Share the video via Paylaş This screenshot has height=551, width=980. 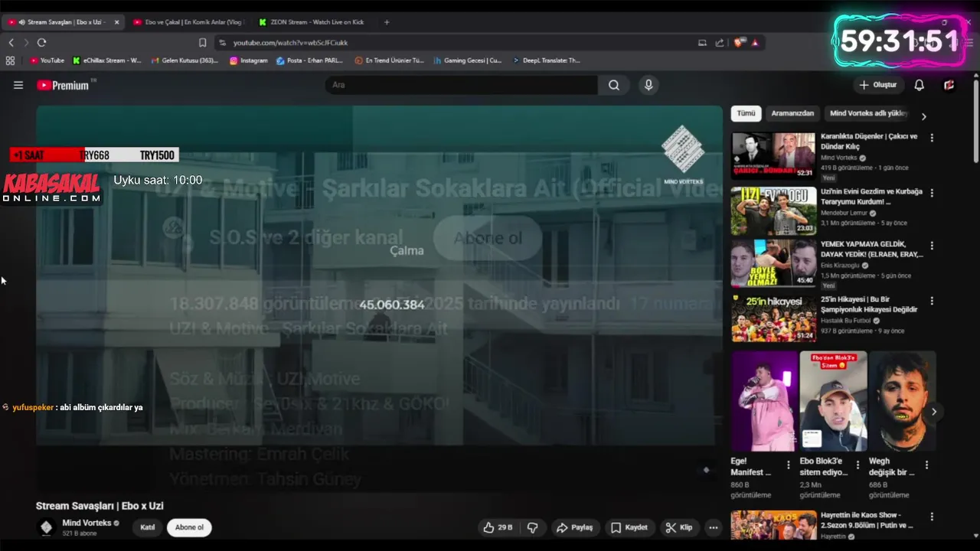click(x=575, y=527)
